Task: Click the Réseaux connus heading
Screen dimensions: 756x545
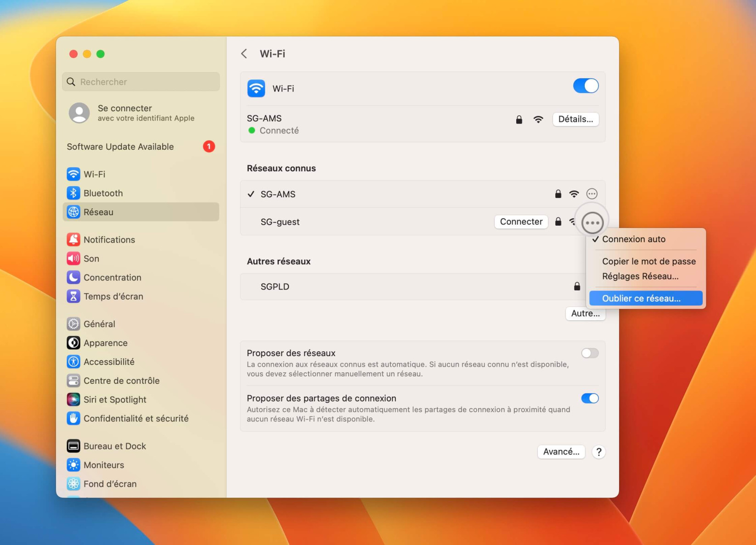Action: [x=281, y=168]
